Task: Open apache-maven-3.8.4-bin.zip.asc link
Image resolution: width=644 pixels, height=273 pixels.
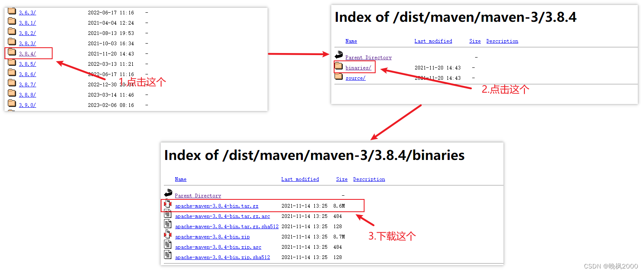Action: tap(218, 247)
